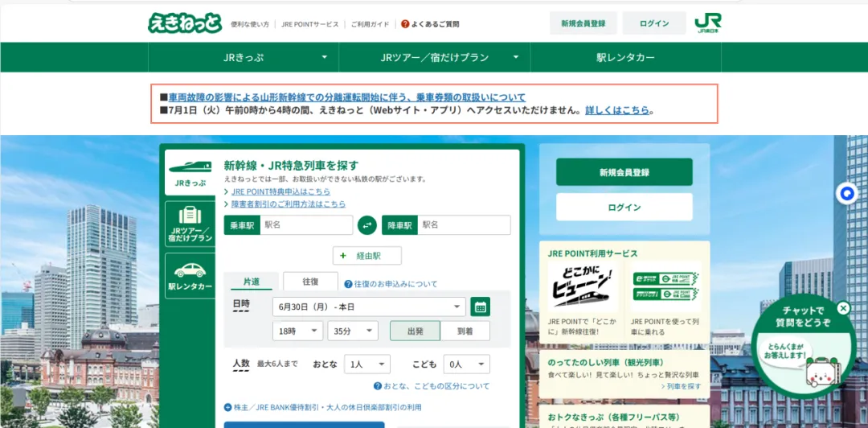Swap boarding and arrival stations icon
The image size is (868, 428).
(x=367, y=225)
